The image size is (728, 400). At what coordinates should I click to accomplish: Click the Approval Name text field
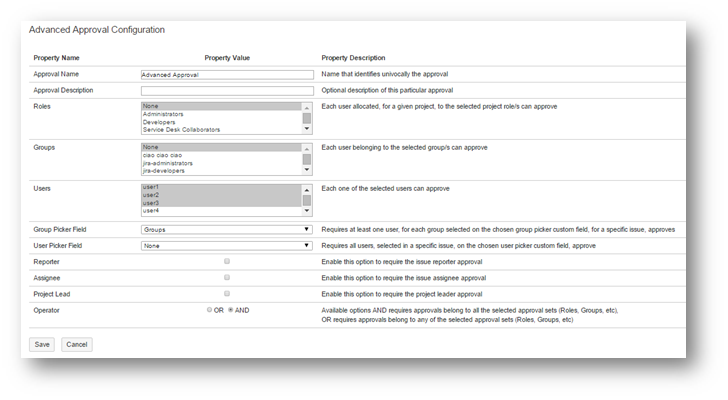click(x=227, y=74)
